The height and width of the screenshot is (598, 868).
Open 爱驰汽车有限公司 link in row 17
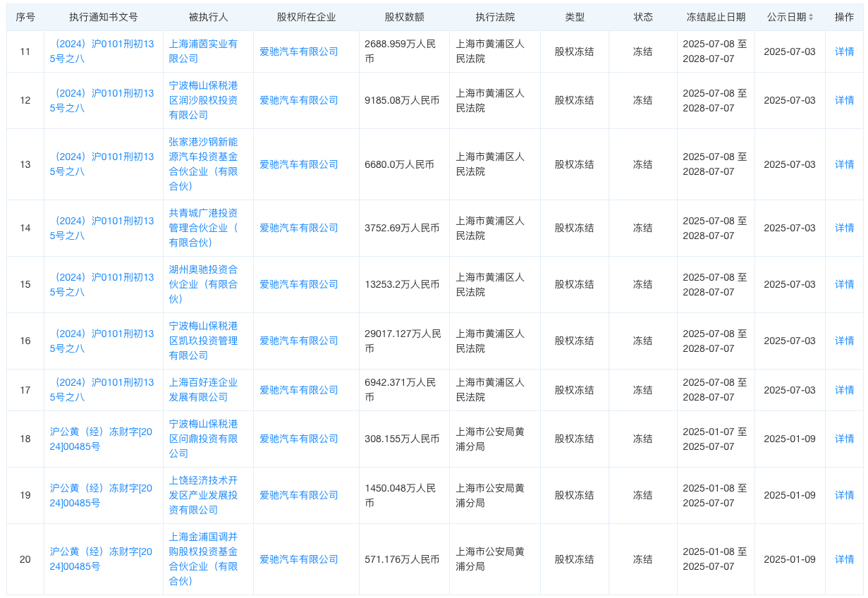click(x=299, y=390)
